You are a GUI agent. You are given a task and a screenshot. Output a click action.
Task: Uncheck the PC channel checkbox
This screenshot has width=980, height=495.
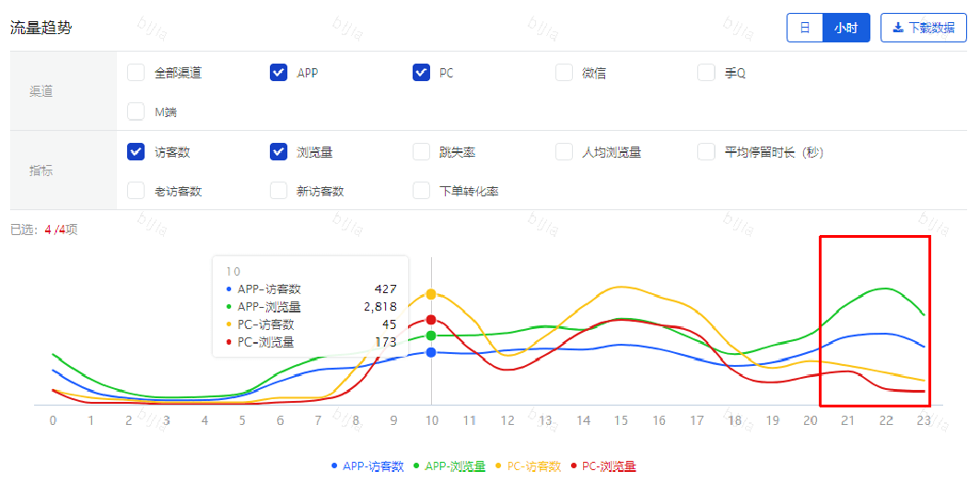coord(421,73)
